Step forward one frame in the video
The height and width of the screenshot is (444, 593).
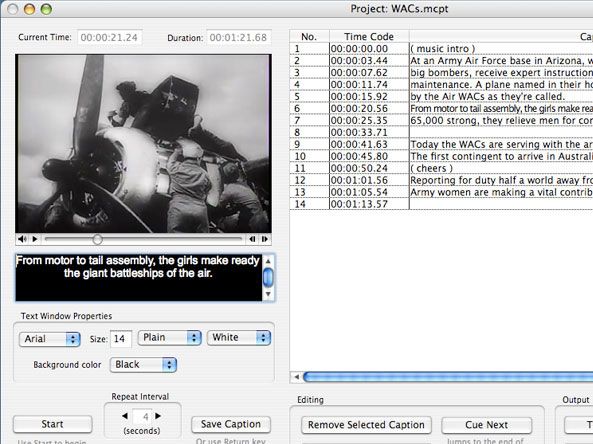click(x=264, y=239)
